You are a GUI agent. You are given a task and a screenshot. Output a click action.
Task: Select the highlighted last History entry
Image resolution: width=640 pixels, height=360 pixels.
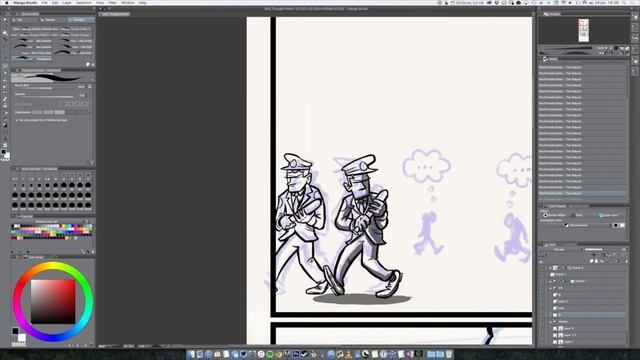(x=583, y=193)
